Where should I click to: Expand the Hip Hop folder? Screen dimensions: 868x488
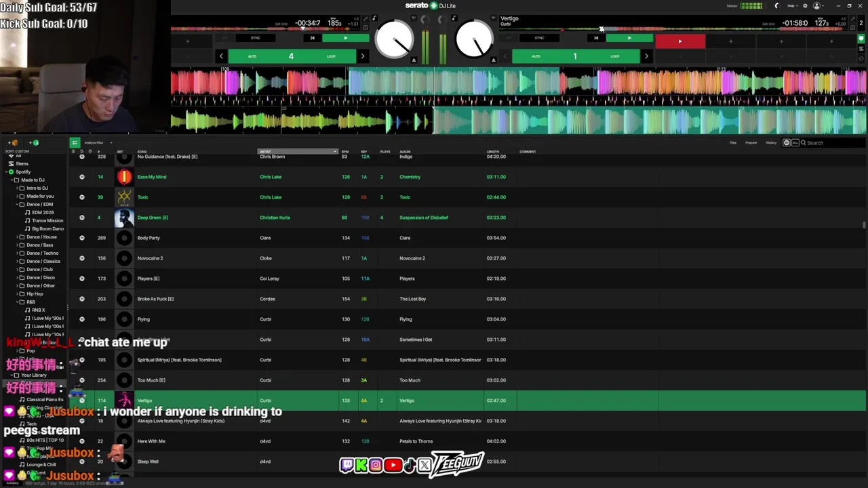click(x=17, y=293)
